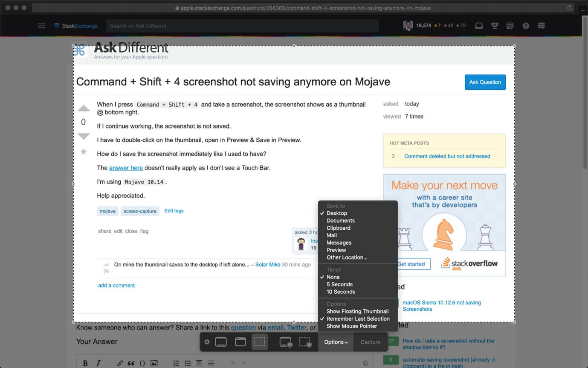Image resolution: width=588 pixels, height=368 pixels.
Task: Close the screenshot toolbar with the X icon
Action: point(207,342)
